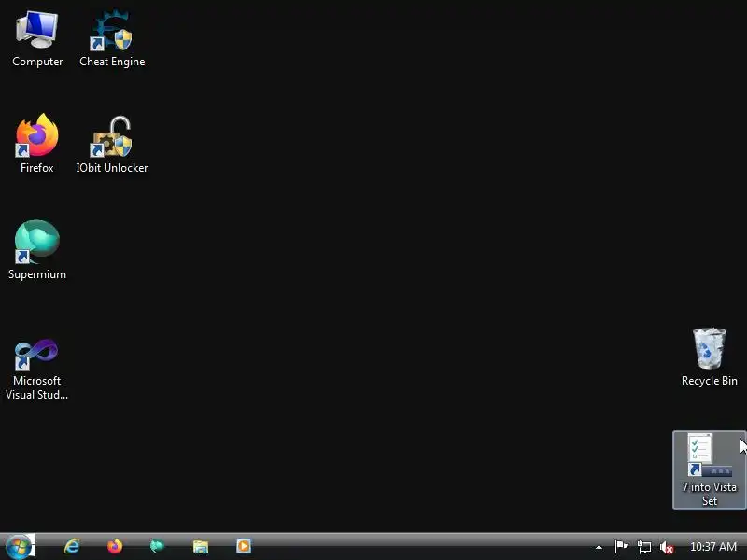The height and width of the screenshot is (560, 747).
Task: Launch Firefox from the taskbar
Action: point(115,546)
